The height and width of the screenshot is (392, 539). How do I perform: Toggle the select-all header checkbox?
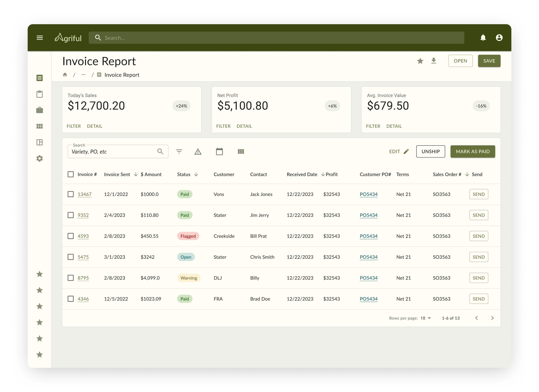tap(71, 174)
